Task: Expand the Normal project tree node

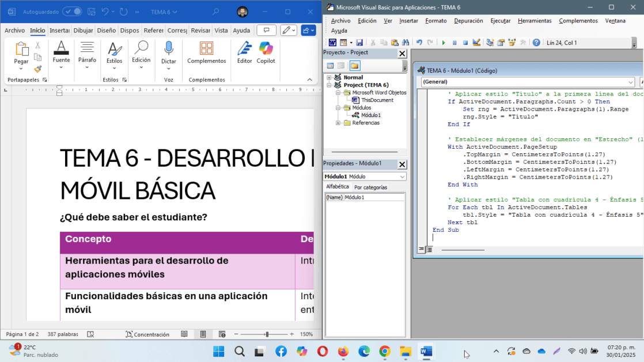Action: coord(329,77)
